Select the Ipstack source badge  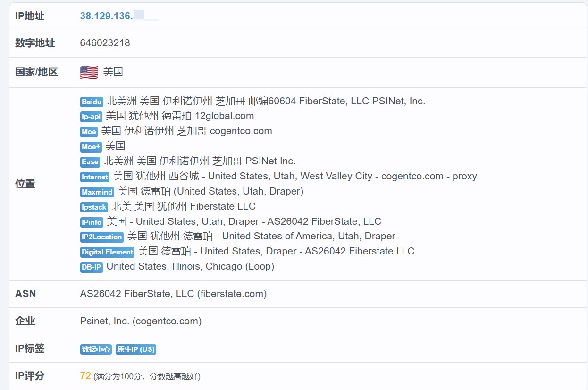click(x=94, y=207)
